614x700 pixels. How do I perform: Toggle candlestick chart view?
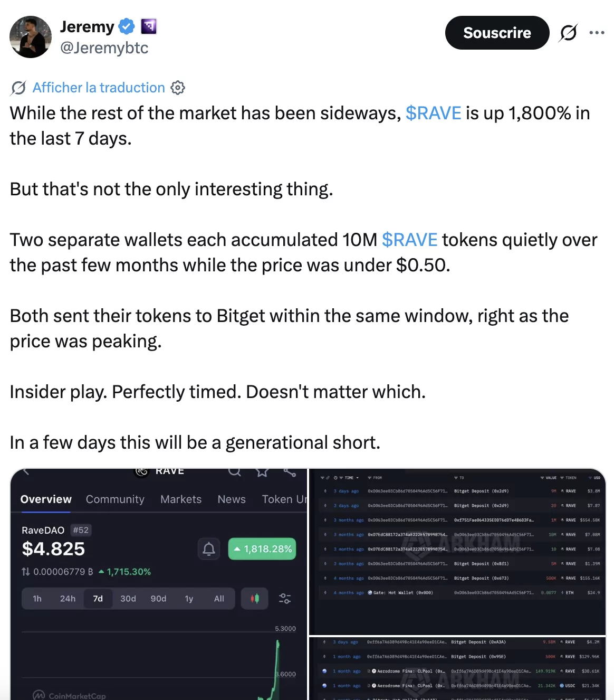254,599
